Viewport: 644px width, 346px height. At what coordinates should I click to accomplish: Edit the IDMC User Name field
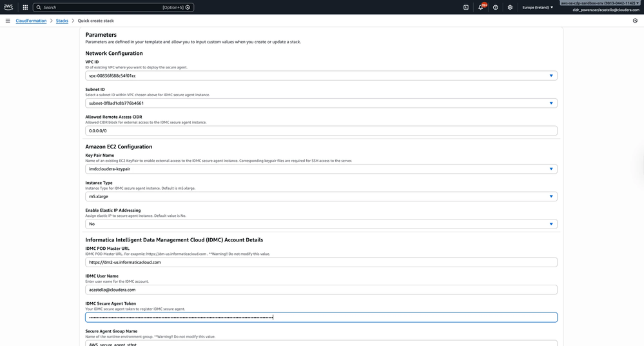(321, 290)
